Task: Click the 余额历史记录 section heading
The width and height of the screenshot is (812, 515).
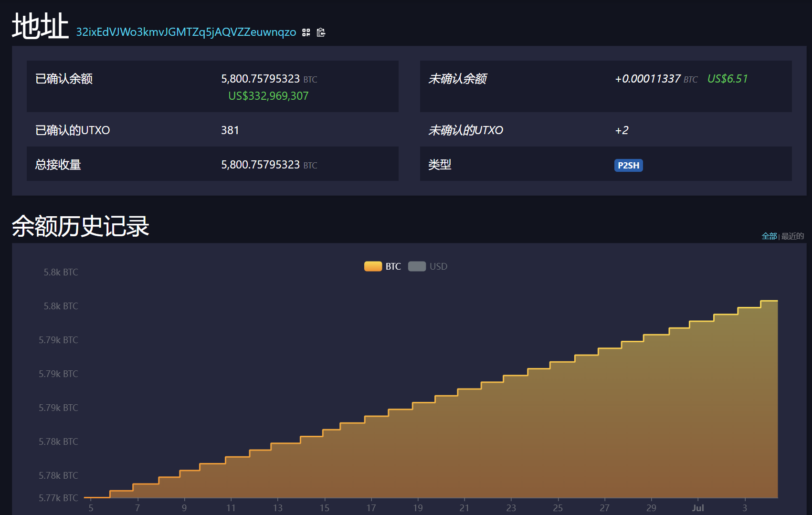Action: point(80,226)
